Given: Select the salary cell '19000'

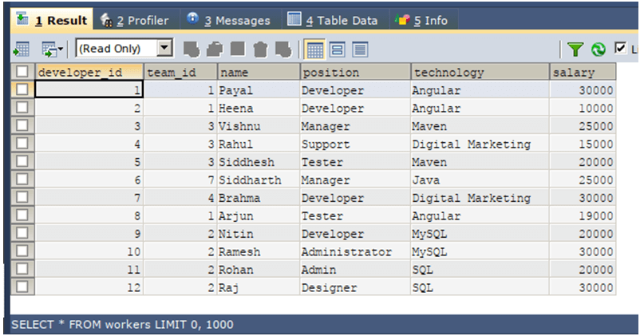Looking at the screenshot, I should click(x=583, y=215).
